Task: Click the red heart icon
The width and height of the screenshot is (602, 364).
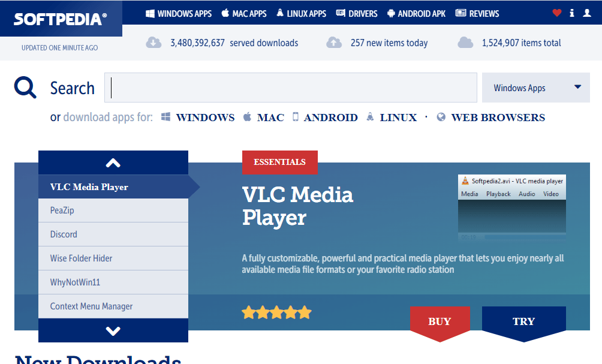Action: point(556,13)
